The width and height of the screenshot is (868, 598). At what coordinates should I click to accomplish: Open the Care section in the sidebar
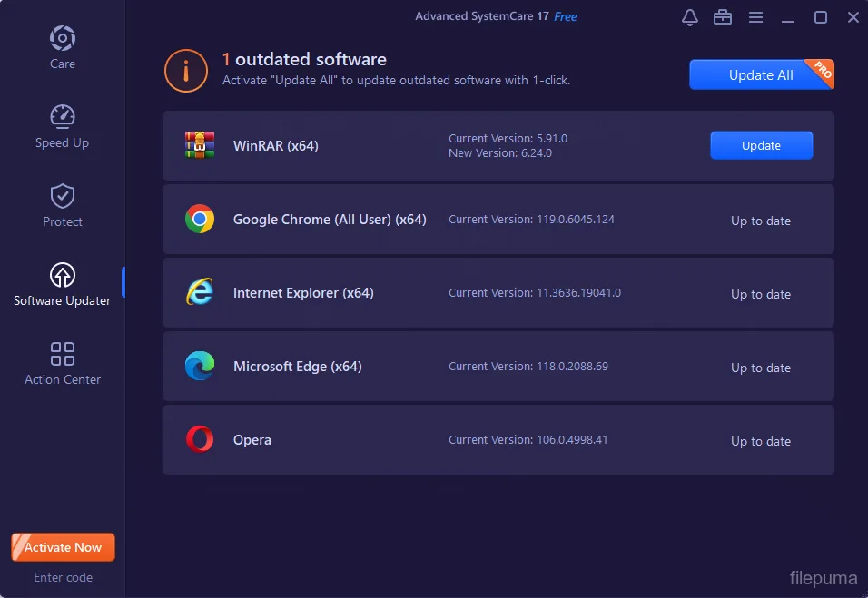coord(62,45)
